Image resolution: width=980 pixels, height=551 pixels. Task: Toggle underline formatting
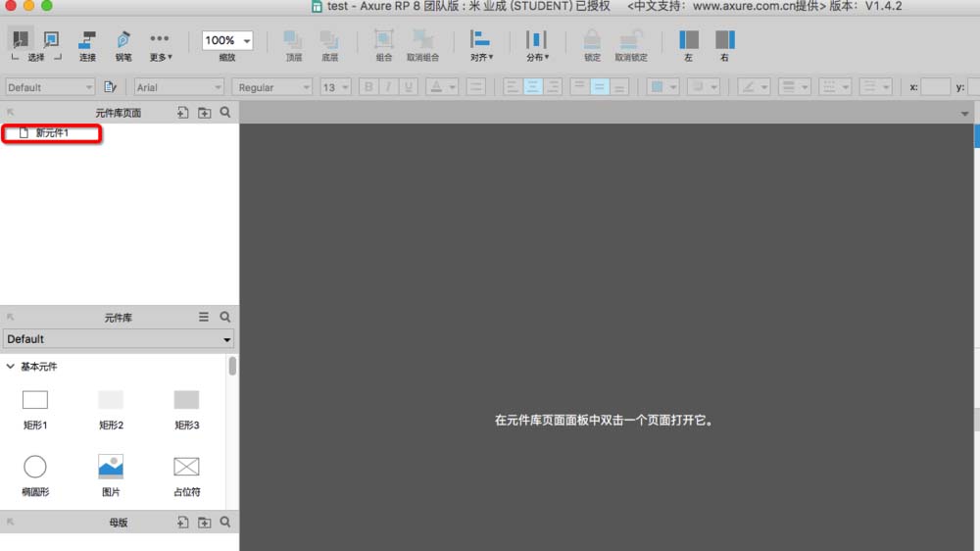point(408,87)
